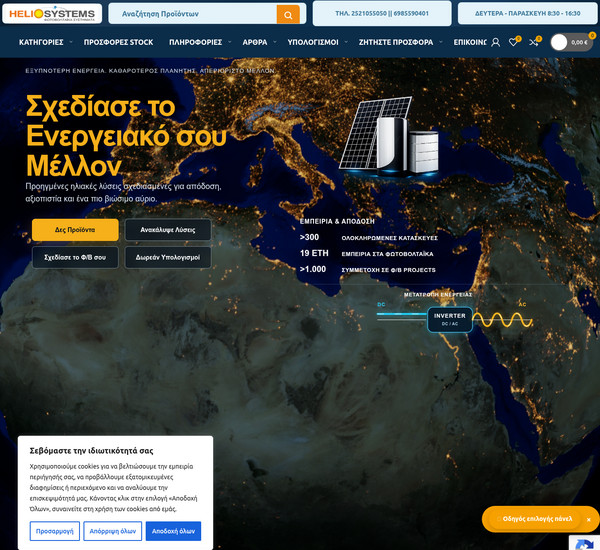Open the ΕΠΙΚΟΙΝΩΝΙΑ menu item
Screen dimensions: 600x550
point(470,42)
